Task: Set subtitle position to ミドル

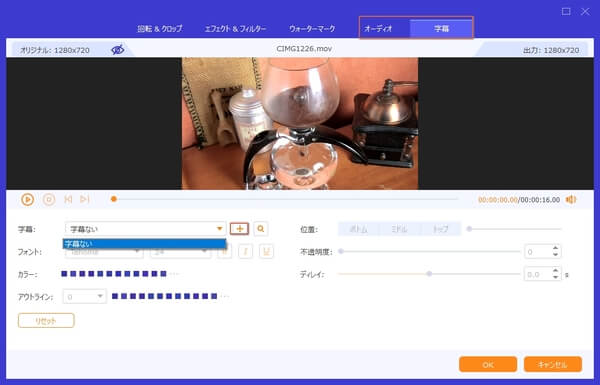Action: click(x=399, y=229)
